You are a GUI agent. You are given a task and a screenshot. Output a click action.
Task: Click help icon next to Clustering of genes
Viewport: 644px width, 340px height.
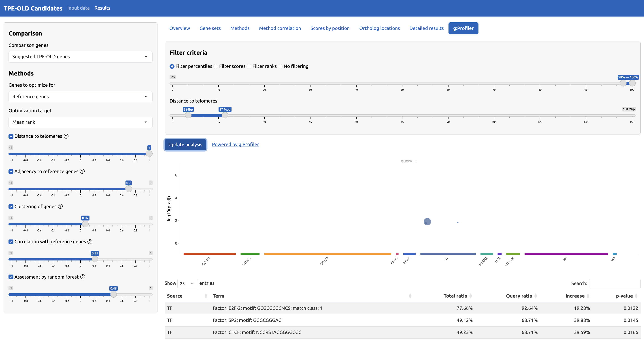60,206
